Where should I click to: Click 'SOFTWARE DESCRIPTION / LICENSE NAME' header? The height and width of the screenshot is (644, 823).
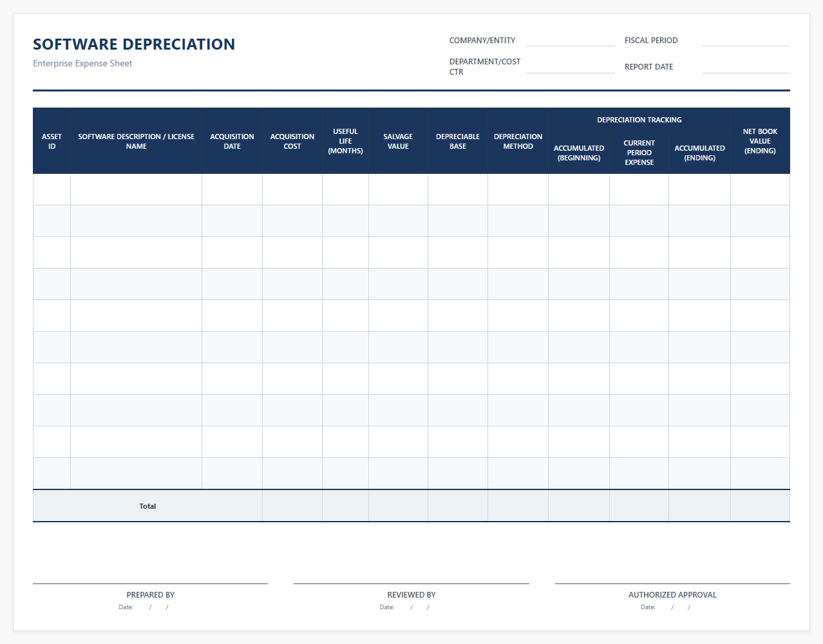coord(136,141)
